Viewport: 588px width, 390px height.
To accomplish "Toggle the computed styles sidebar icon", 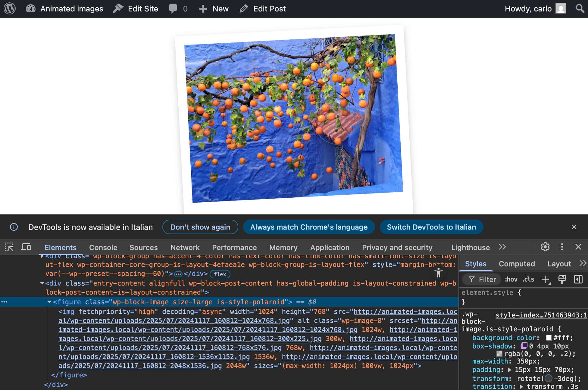I will (578, 279).
